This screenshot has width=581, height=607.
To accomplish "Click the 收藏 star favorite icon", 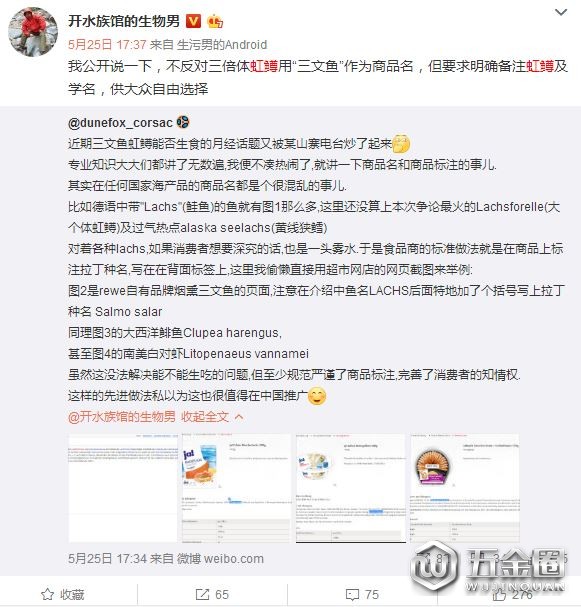I will tap(47, 594).
